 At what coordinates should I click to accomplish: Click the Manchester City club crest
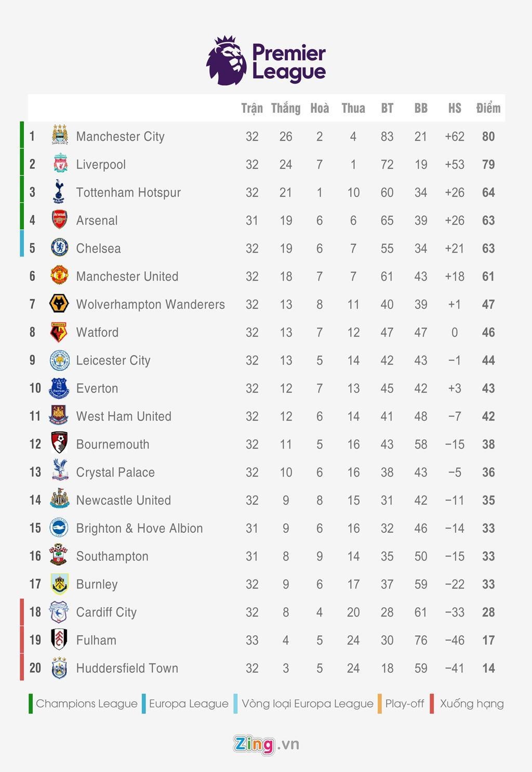(x=60, y=136)
